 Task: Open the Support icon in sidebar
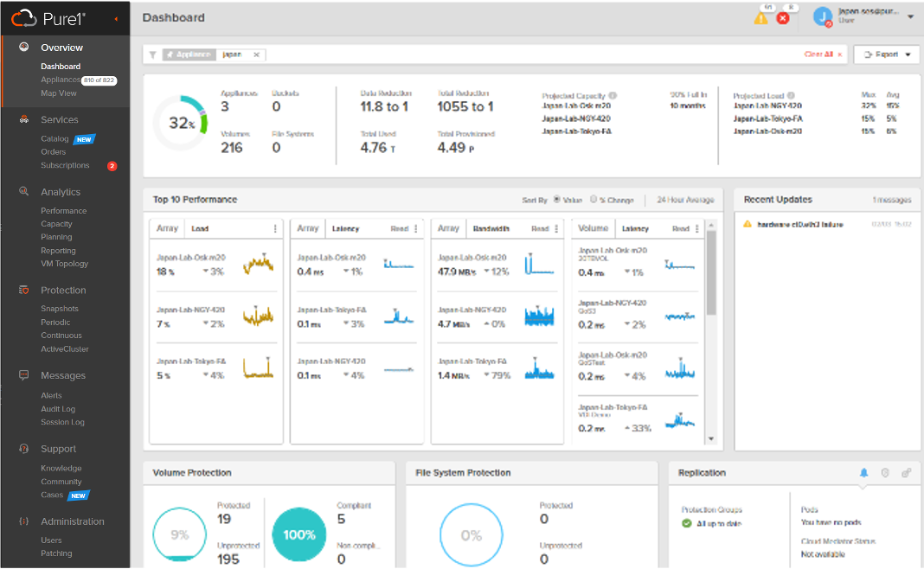tap(23, 448)
